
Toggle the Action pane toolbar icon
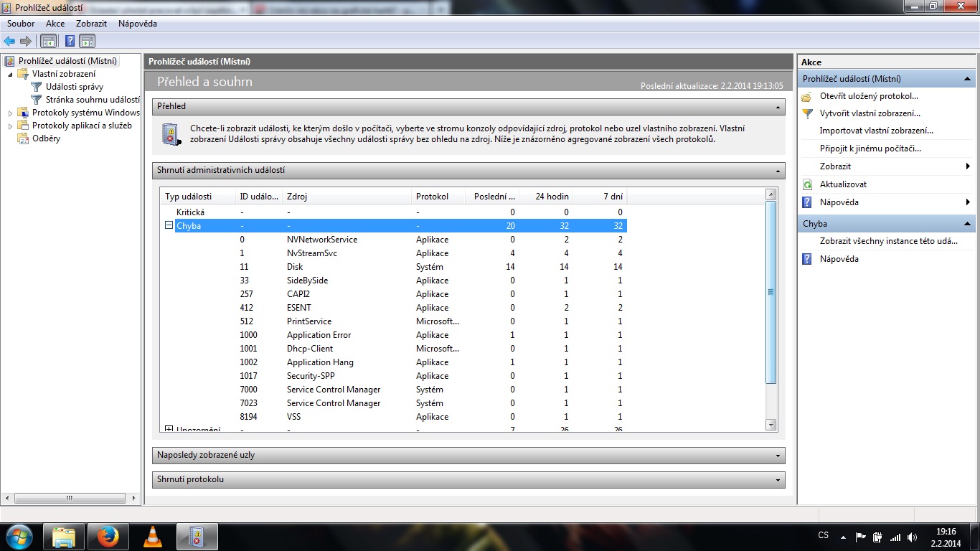point(87,41)
